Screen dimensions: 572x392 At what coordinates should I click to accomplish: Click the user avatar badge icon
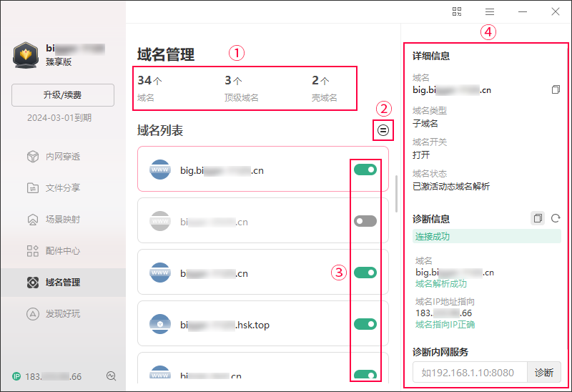point(26,56)
